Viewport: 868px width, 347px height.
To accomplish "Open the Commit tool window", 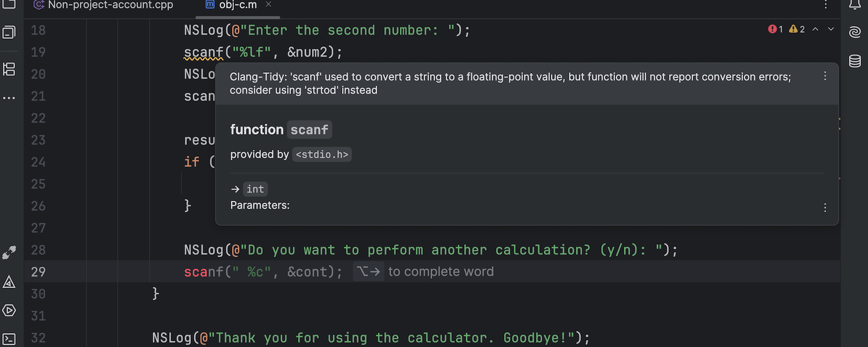I will pos(9,32).
